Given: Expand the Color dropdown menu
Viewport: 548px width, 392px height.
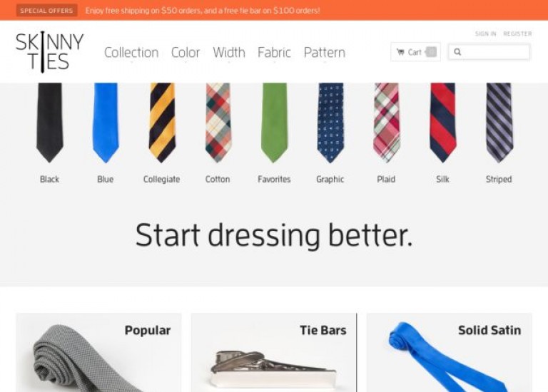Looking at the screenshot, I should tap(186, 53).
